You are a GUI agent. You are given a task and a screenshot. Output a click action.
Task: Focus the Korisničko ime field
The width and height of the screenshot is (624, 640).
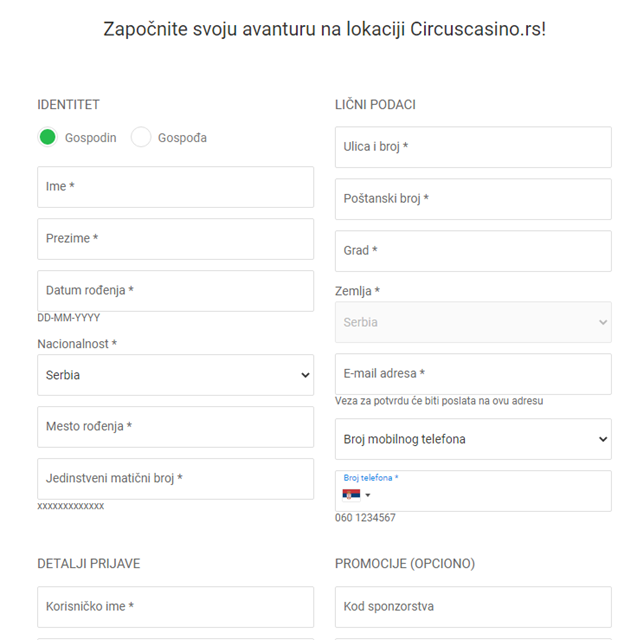pyautogui.click(x=175, y=607)
